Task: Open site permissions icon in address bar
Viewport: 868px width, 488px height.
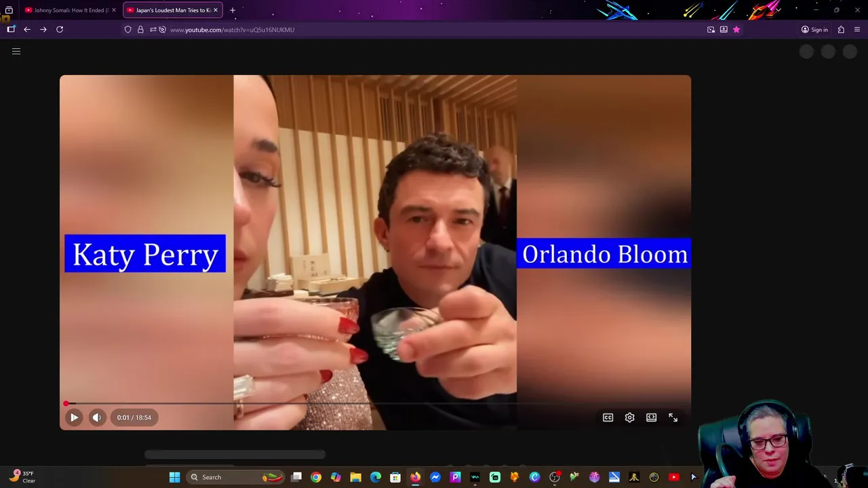Action: pos(153,30)
